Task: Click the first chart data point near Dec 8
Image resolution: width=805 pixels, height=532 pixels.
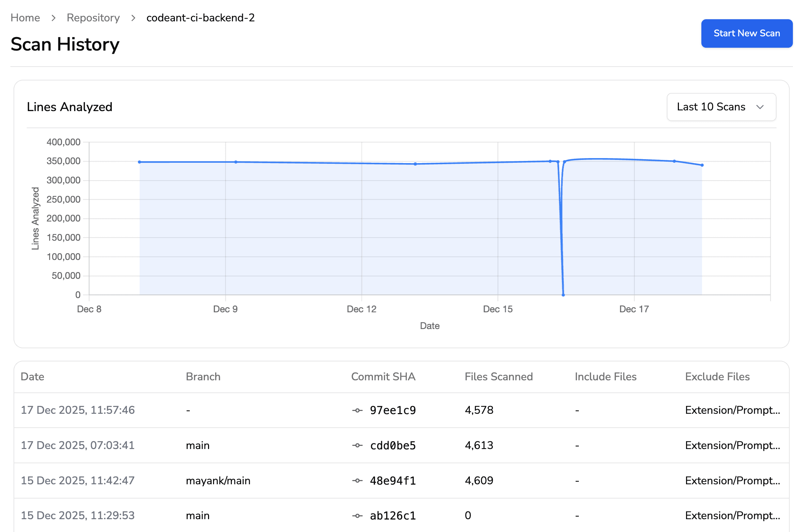Action: coord(140,162)
